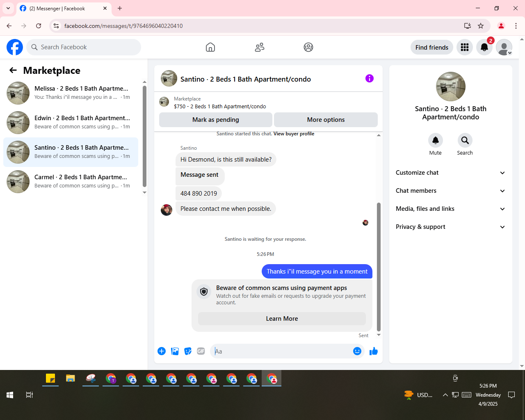Click the large listing photo in the right panel

[x=451, y=87]
